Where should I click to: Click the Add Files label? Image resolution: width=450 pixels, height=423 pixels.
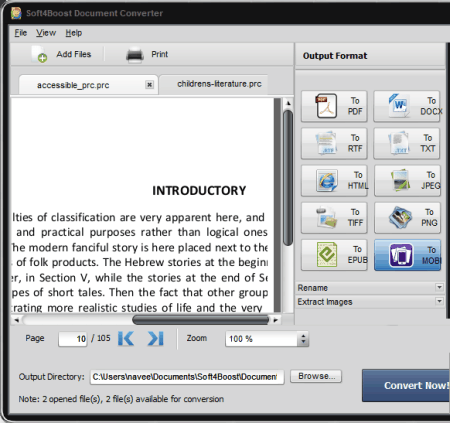(74, 54)
